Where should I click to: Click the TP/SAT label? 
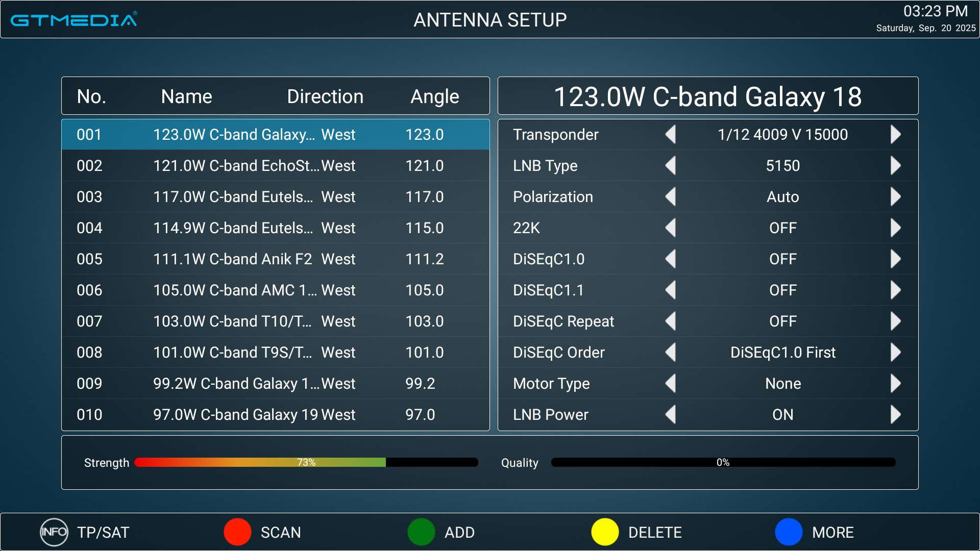coord(103,533)
